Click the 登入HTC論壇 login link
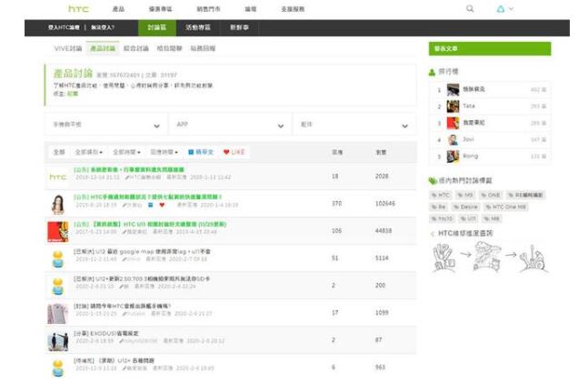588x384 pixels. [x=64, y=27]
